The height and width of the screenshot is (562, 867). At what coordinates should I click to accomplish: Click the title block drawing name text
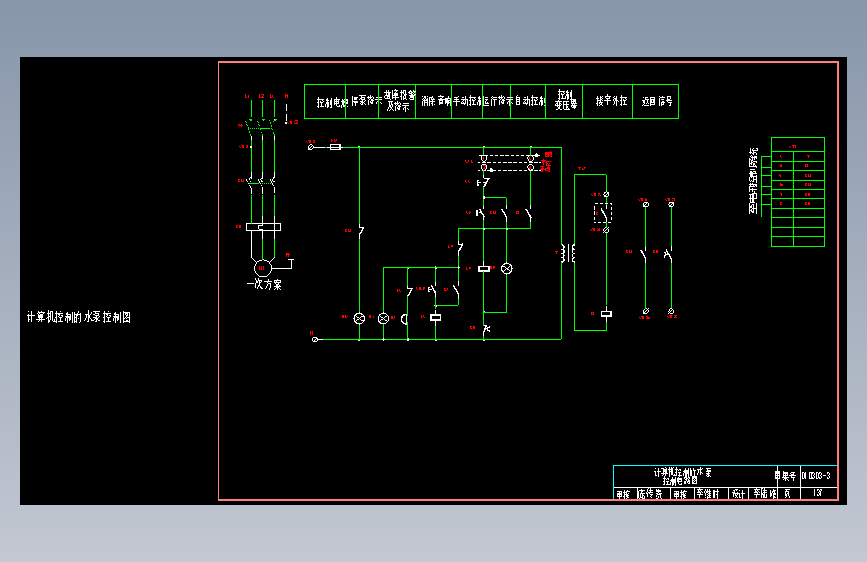[x=682, y=476]
